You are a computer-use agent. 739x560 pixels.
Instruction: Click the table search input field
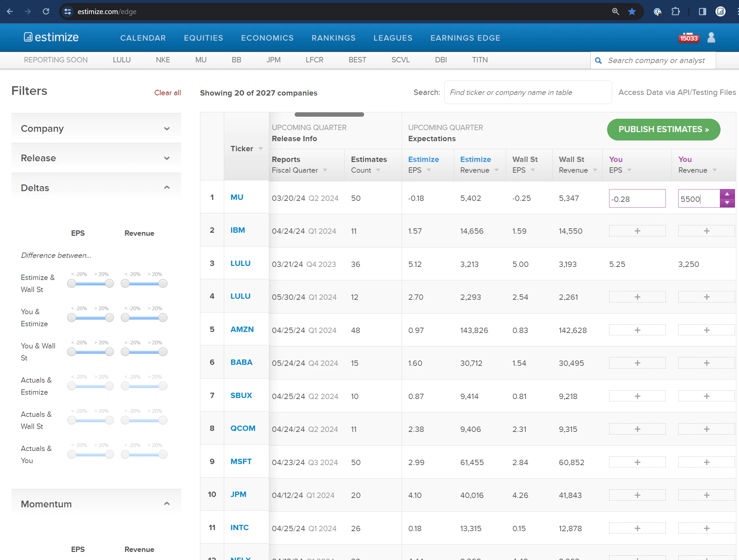tap(528, 93)
